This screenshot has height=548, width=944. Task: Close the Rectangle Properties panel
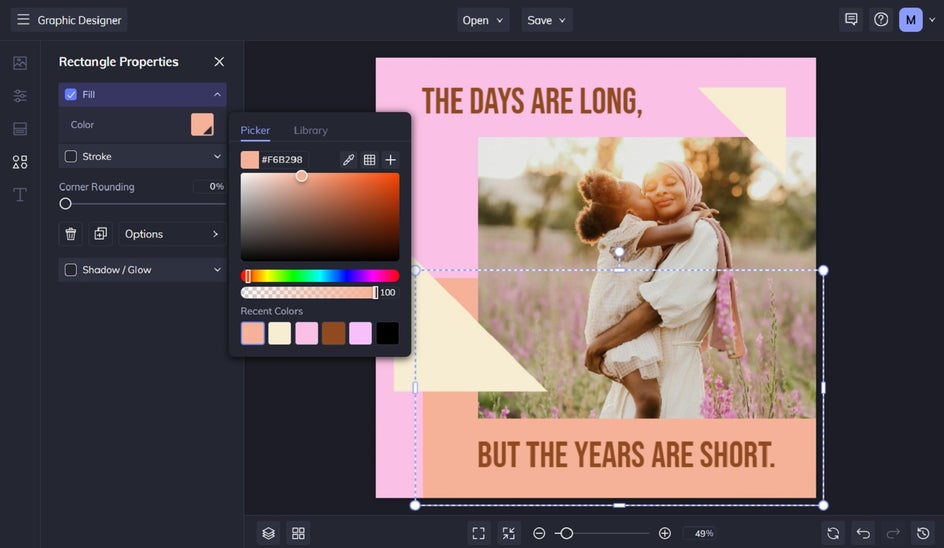coord(219,61)
